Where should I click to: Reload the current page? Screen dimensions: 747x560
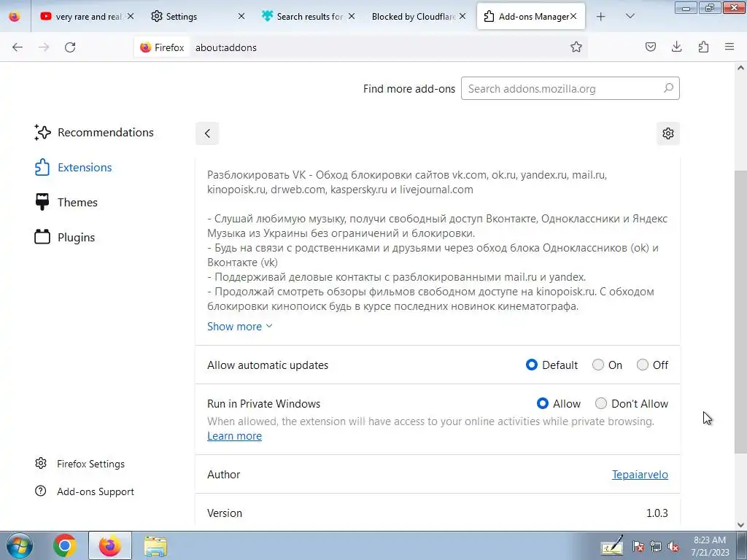click(x=70, y=47)
